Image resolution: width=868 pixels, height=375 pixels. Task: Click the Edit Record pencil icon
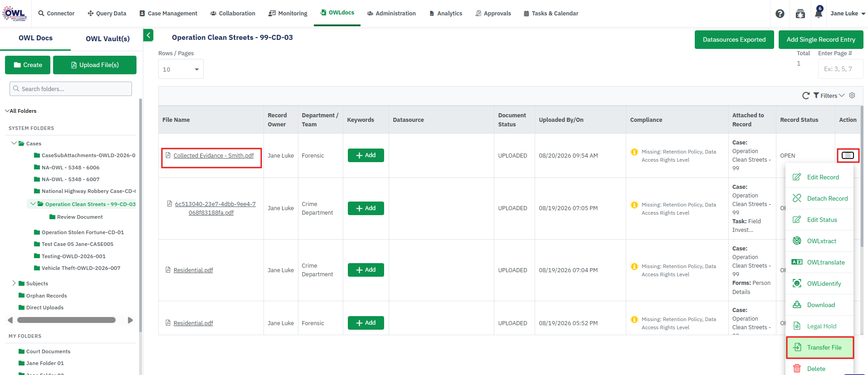797,177
